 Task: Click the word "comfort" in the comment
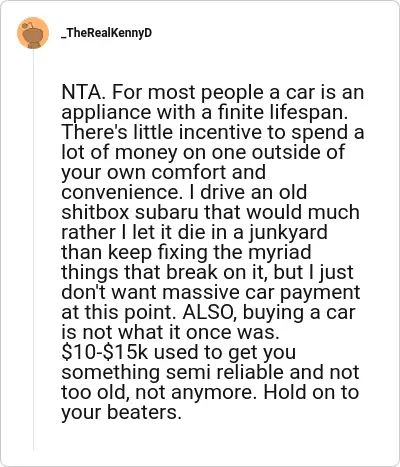point(189,172)
